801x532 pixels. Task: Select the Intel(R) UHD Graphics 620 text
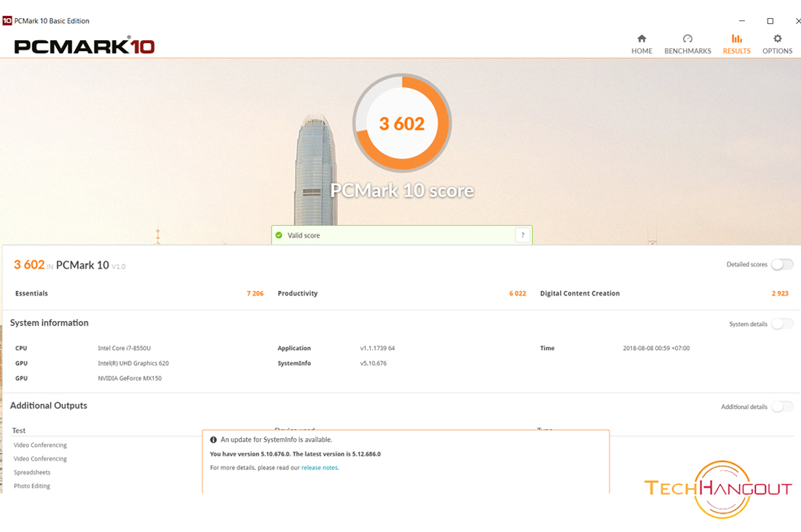click(133, 363)
